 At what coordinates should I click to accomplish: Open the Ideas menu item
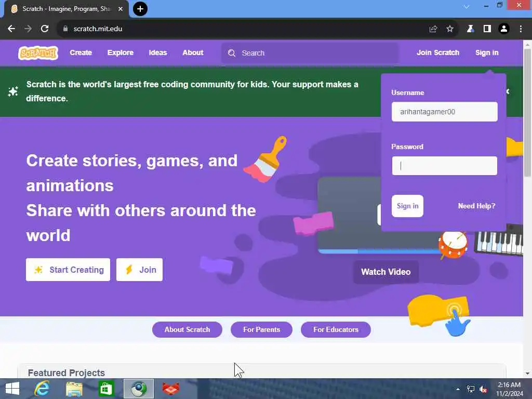[x=158, y=52]
